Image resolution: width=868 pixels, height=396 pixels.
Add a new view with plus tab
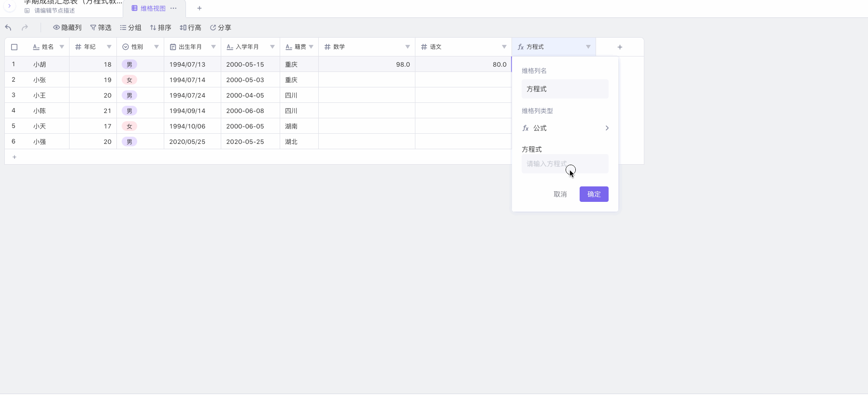pyautogui.click(x=199, y=8)
